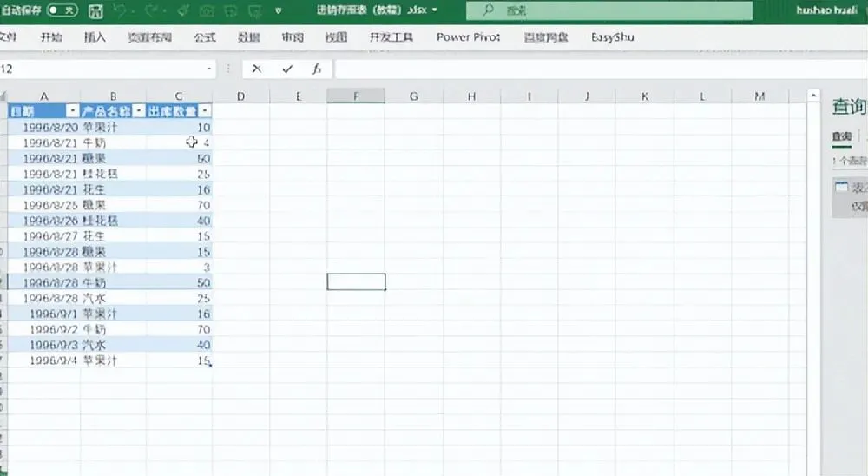Click the camera icon in quick access toolbar
This screenshot has width=868, height=476.
pyautogui.click(x=207, y=10)
